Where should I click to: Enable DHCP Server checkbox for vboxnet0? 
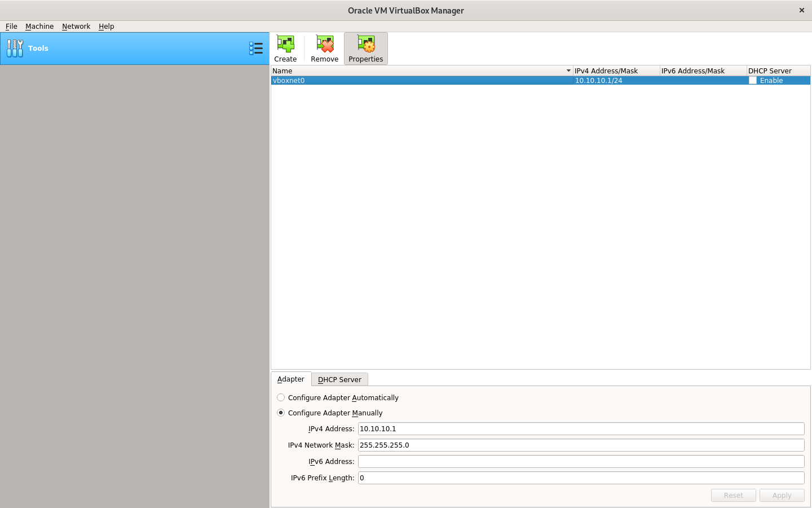click(x=753, y=80)
